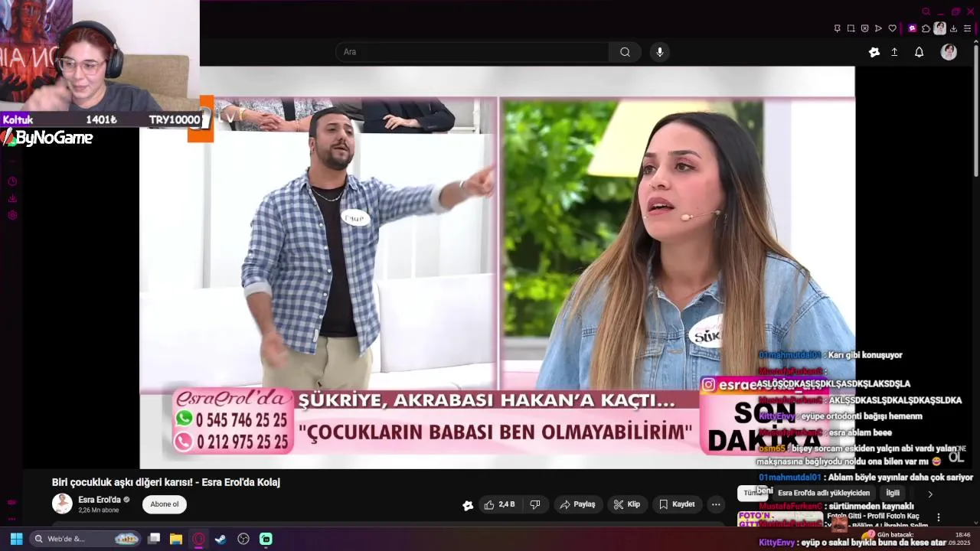This screenshot has width=980, height=551.
Task: Open the teal app icon on the taskbar
Action: (266, 539)
